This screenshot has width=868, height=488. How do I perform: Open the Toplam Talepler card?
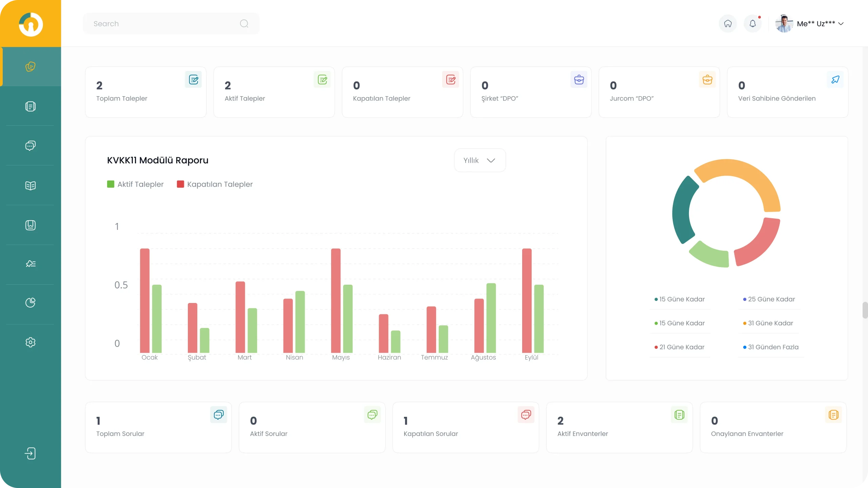pos(146,92)
